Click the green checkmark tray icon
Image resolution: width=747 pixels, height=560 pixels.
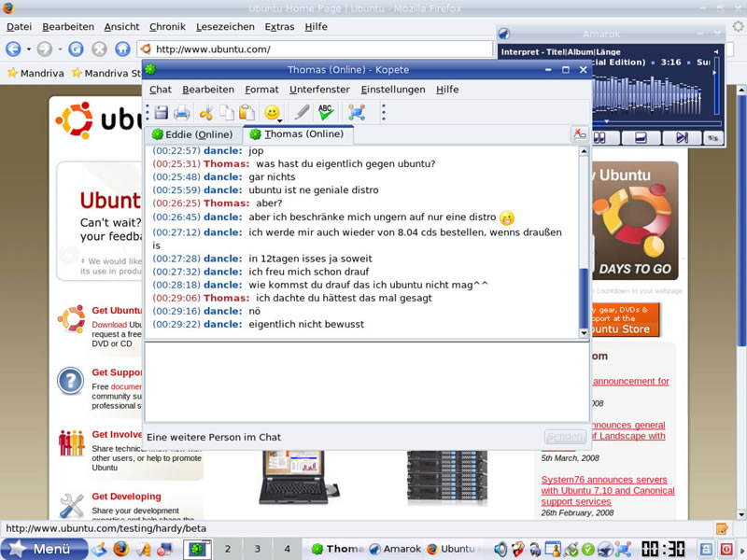click(x=588, y=549)
